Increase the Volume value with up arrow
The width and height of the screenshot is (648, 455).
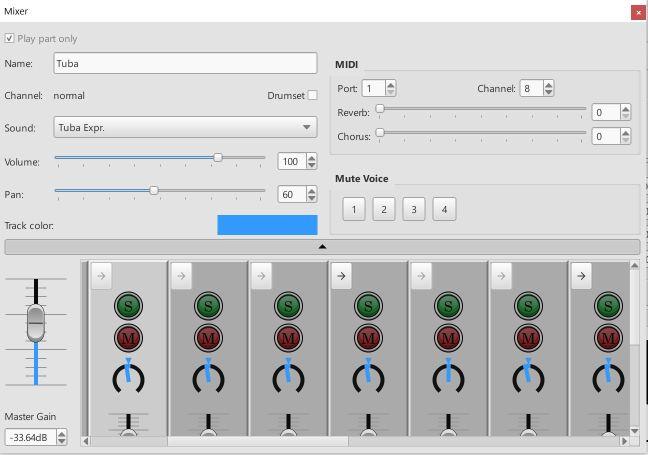point(312,157)
